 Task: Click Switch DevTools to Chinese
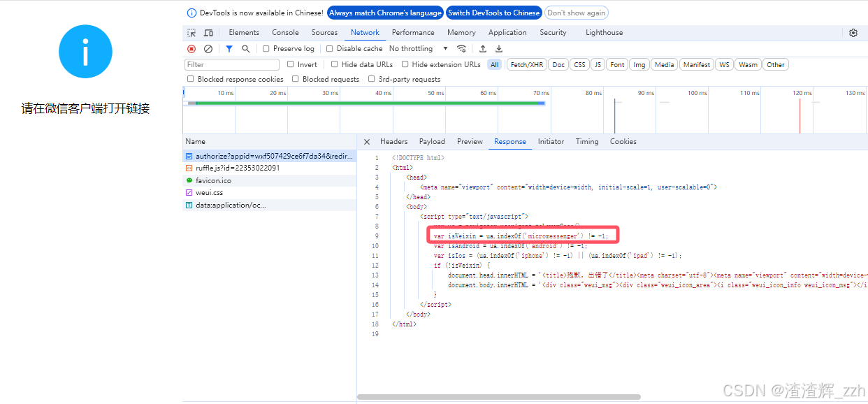tap(493, 13)
